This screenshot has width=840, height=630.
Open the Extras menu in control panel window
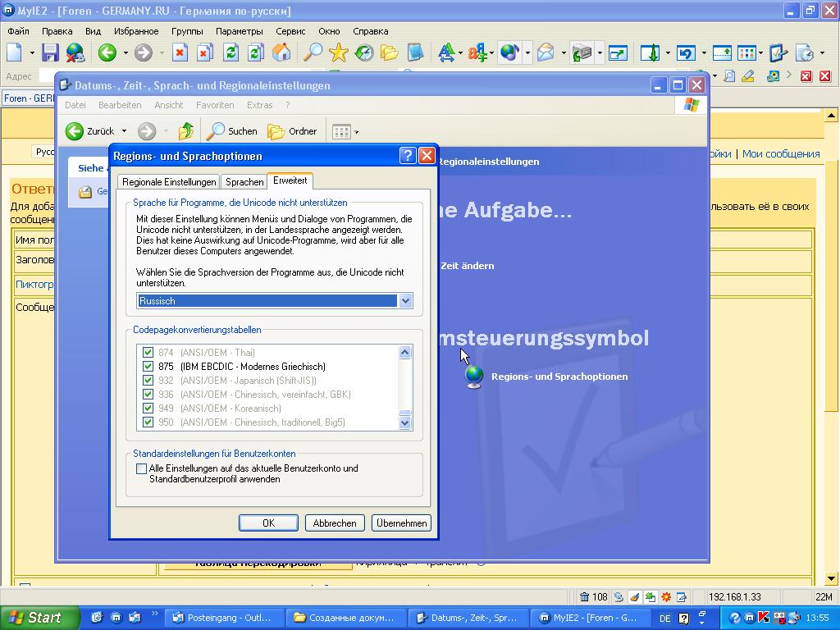tap(259, 105)
